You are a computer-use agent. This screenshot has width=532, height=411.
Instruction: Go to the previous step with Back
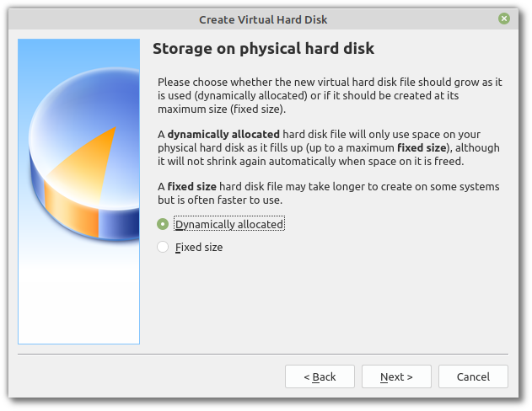point(320,376)
